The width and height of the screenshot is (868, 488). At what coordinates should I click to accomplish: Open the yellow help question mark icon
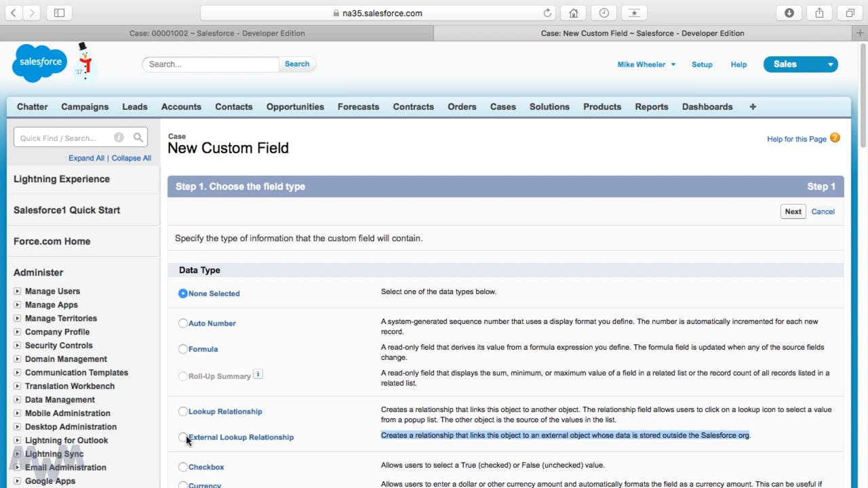835,138
